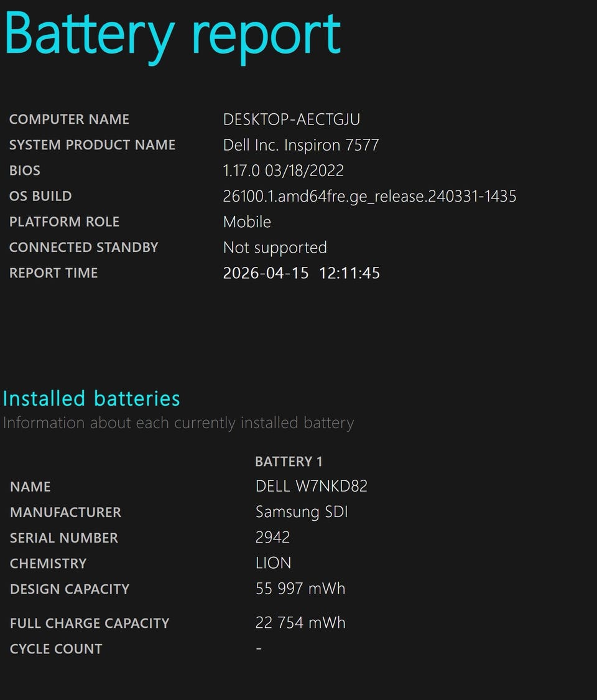Click the battery name DELL W7NKD82

(x=311, y=486)
